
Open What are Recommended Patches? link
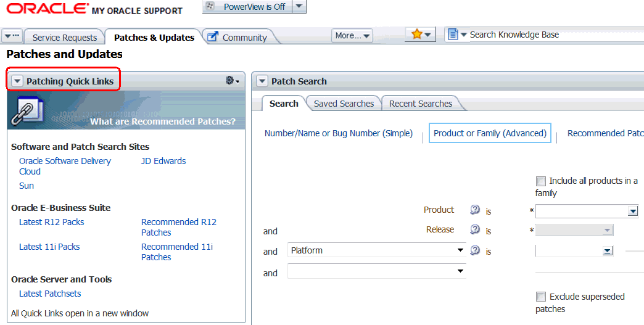point(163,121)
